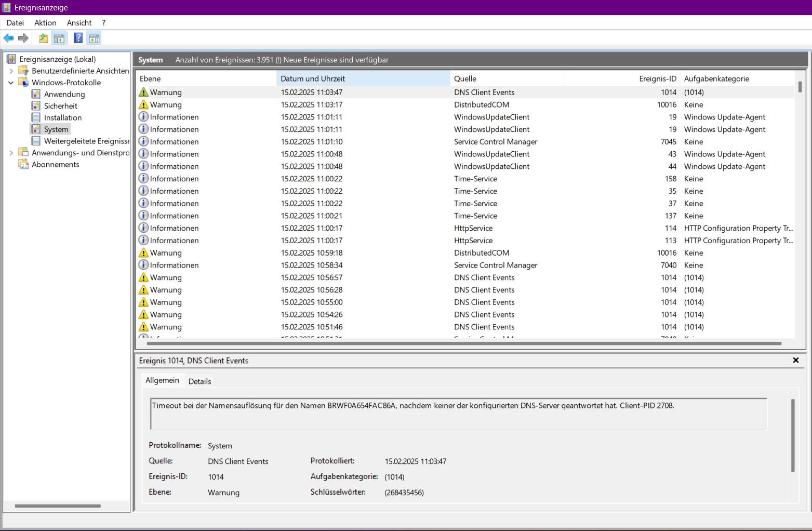Select the Abonnements node
812x531 pixels.
click(x=56, y=164)
